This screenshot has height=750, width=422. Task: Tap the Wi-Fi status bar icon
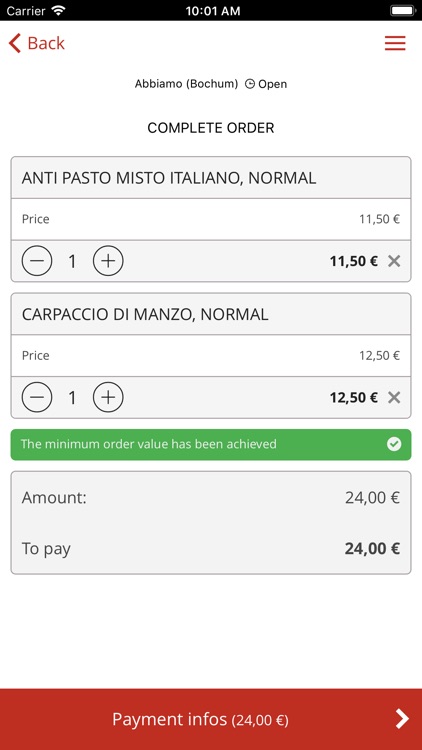[x=58, y=10]
